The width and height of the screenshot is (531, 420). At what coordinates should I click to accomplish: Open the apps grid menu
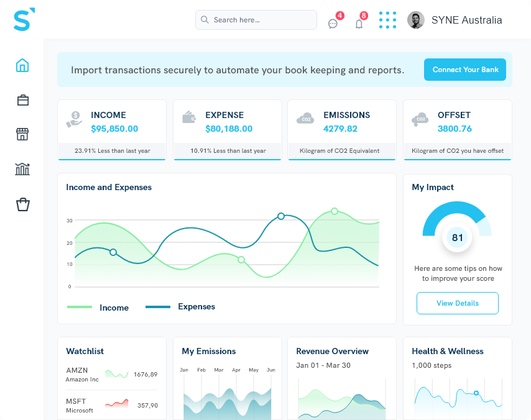(387, 20)
